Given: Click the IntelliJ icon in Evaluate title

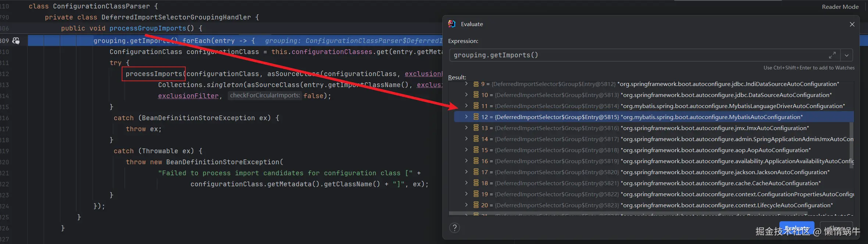Looking at the screenshot, I should pyautogui.click(x=452, y=24).
